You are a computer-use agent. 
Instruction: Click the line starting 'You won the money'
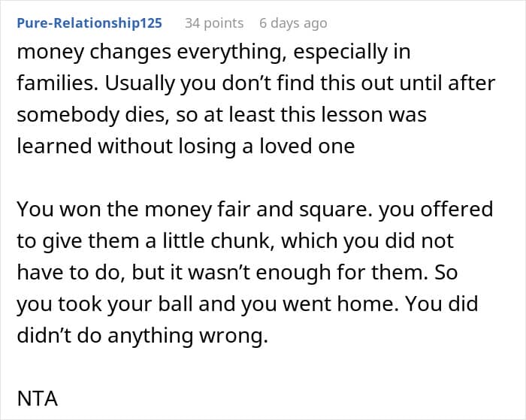pos(255,209)
